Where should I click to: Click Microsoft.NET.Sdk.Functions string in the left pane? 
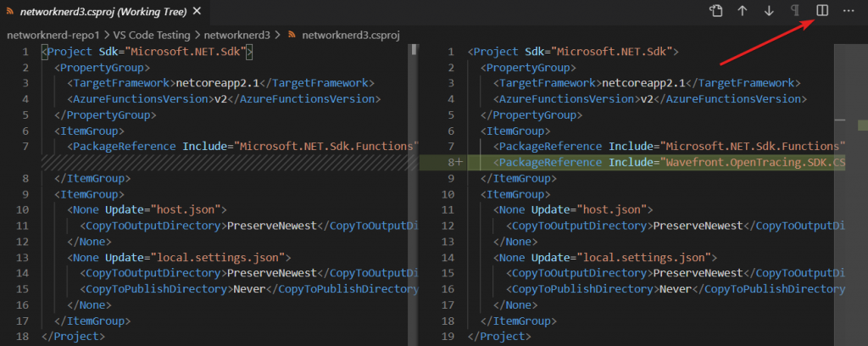[326, 146]
